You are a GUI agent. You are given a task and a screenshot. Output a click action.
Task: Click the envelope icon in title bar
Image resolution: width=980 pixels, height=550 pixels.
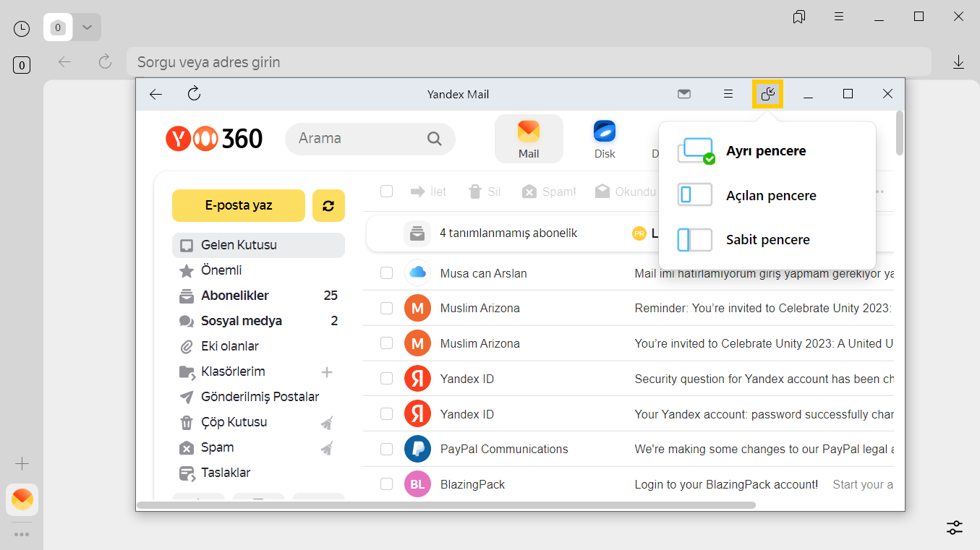(x=683, y=94)
